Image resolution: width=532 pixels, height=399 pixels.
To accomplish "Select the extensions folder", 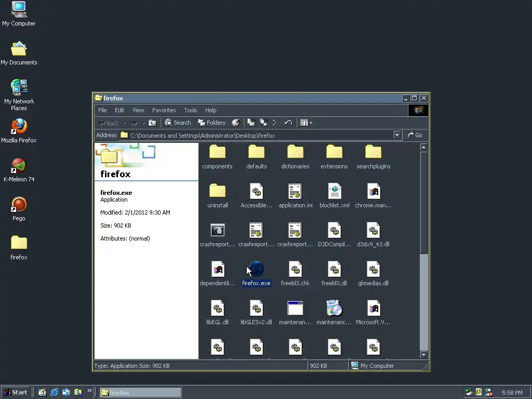I will click(334, 157).
